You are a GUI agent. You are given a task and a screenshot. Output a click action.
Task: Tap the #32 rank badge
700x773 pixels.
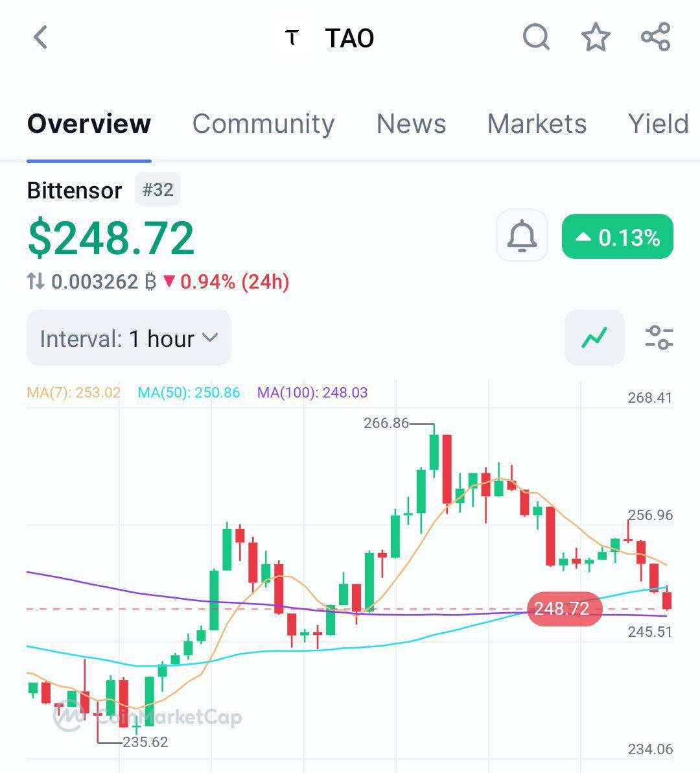157,190
